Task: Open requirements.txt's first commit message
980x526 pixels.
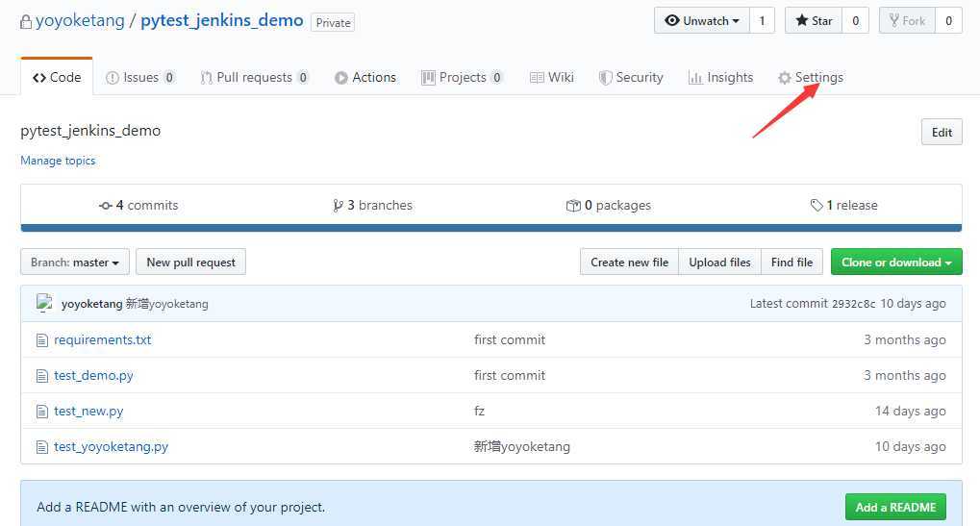Action: [x=510, y=339]
